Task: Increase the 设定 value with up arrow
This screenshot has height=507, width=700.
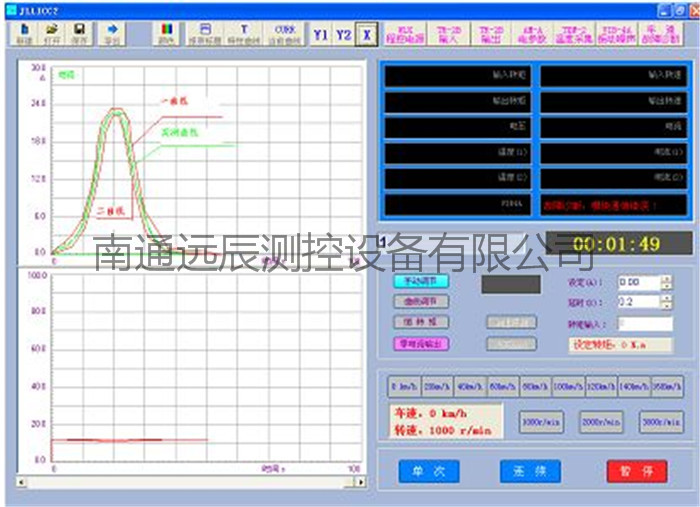Action: pos(666,279)
